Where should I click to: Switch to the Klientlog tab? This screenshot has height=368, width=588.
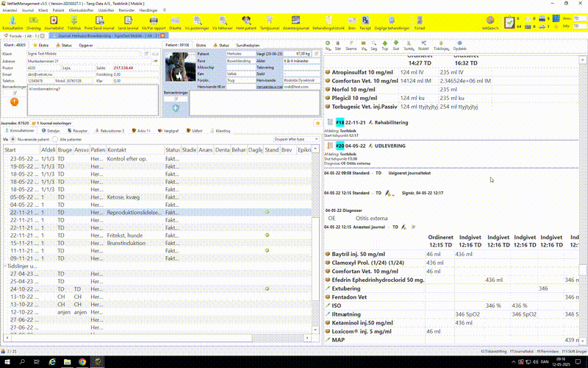(x=220, y=131)
